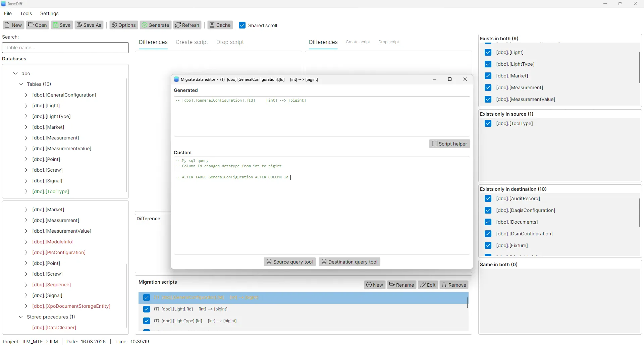Launch the Destination query tool
Viewport: 644px width, 346px height.
tap(349, 262)
